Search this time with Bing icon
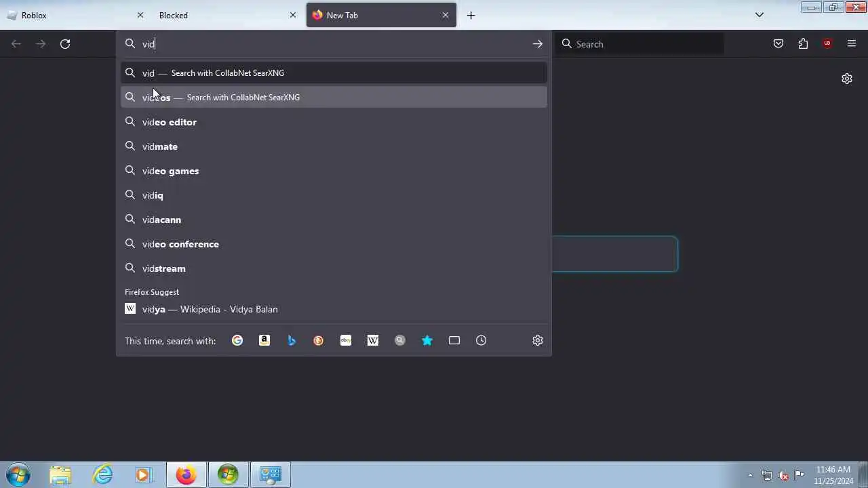Viewport: 868px width, 488px height. (292, 340)
